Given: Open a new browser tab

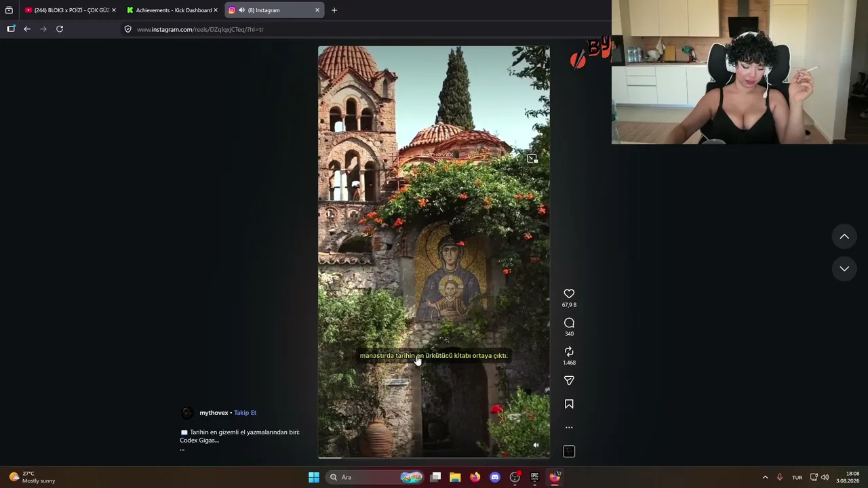Looking at the screenshot, I should (x=334, y=10).
